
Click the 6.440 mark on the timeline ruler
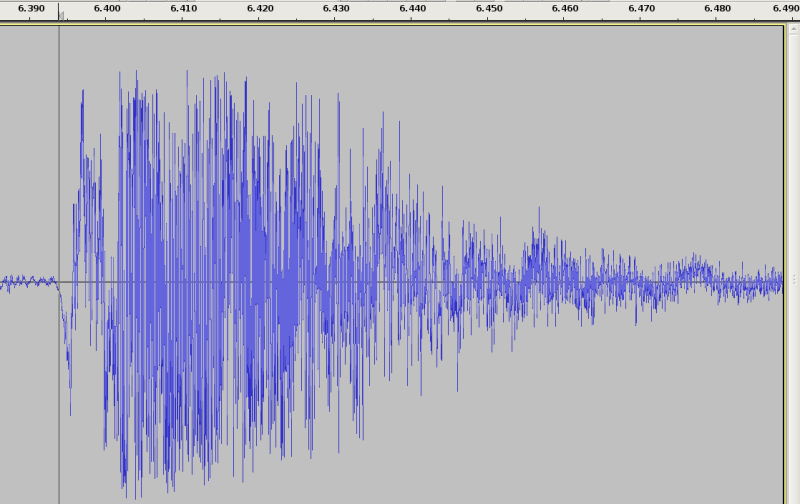pyautogui.click(x=413, y=8)
